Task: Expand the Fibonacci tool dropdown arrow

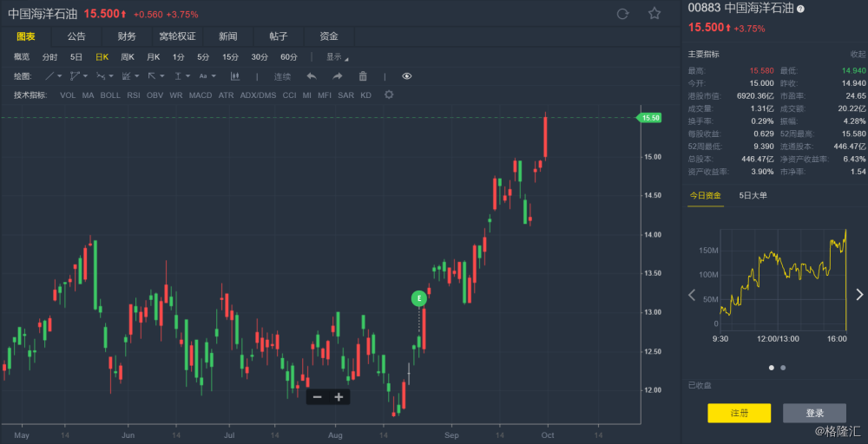Action: click(137, 77)
